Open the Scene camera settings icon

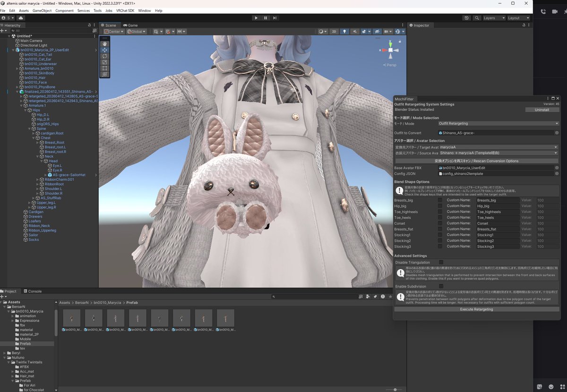click(x=388, y=32)
